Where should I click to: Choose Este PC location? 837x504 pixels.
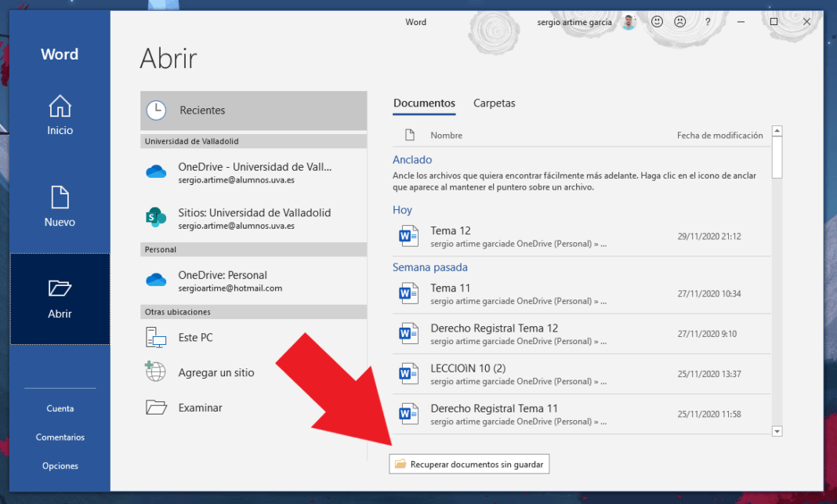pyautogui.click(x=254, y=337)
